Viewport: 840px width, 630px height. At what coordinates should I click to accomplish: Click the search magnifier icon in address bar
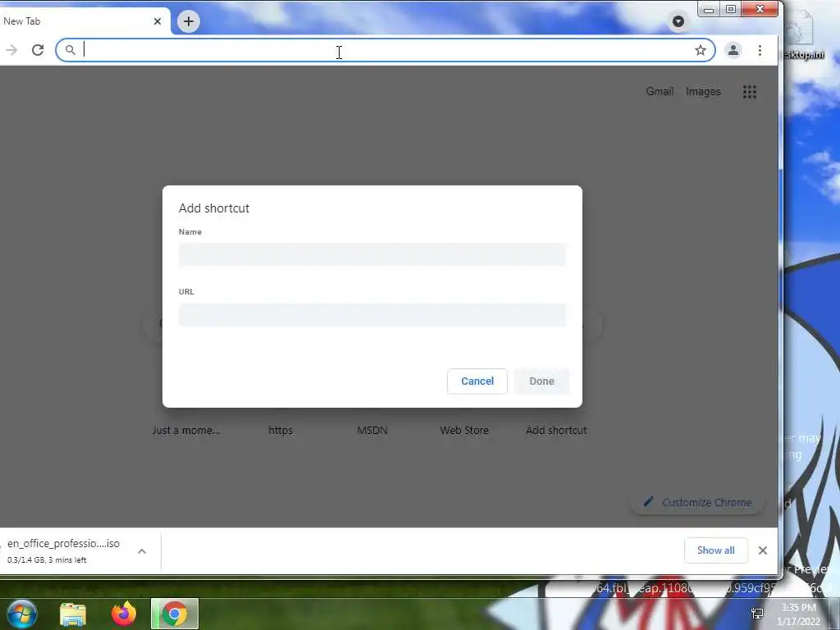(x=71, y=50)
